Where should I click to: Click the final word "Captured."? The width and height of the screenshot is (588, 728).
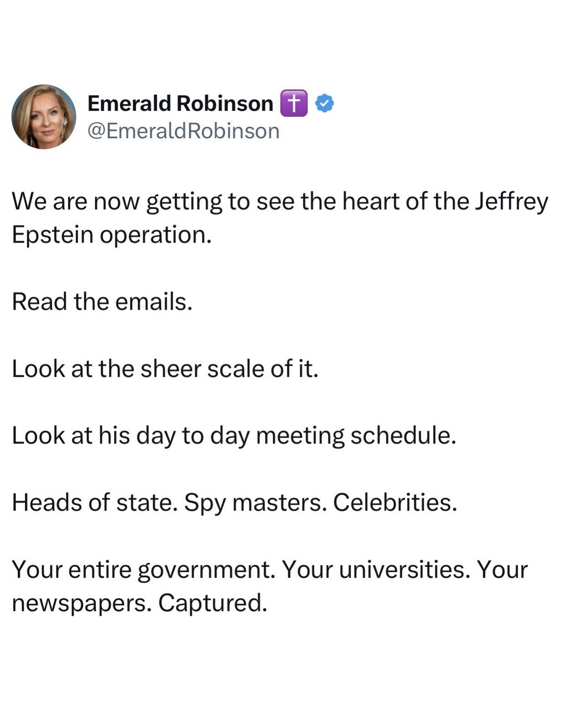pos(213,603)
